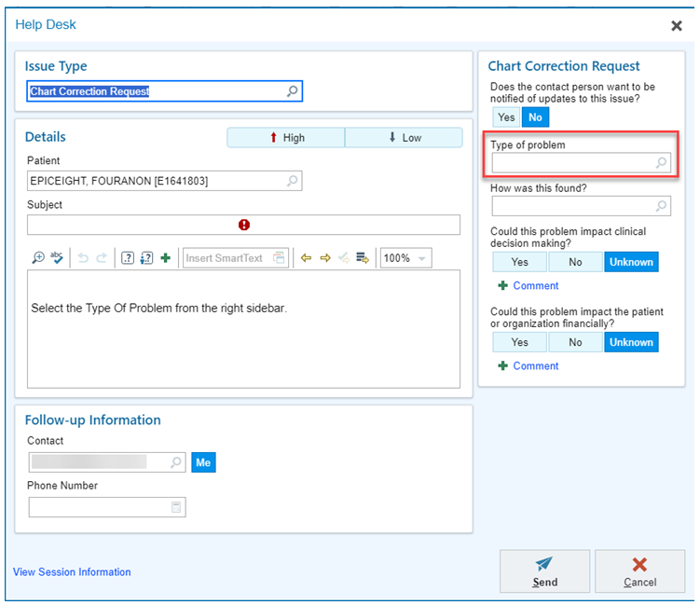This screenshot has width=700, height=605.
Task: Open the Issue Type search magnifier
Action: [x=292, y=91]
